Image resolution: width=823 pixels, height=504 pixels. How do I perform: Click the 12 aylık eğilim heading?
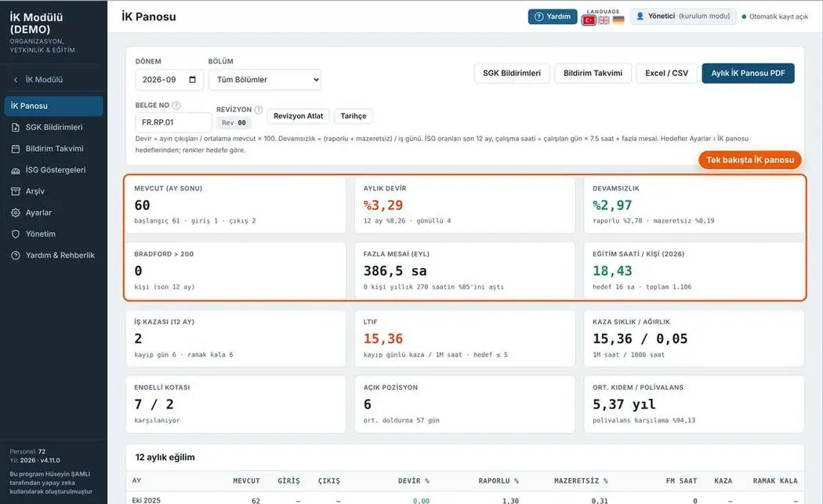[165, 457]
